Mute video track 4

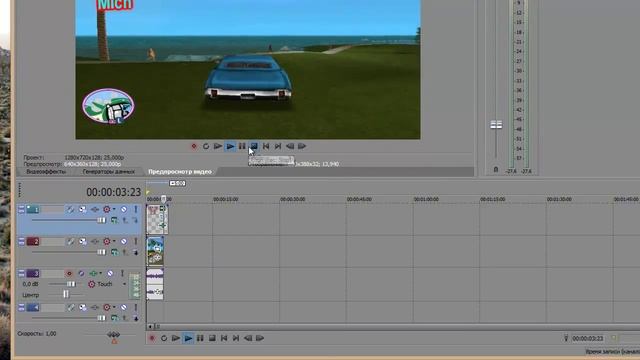(x=124, y=307)
